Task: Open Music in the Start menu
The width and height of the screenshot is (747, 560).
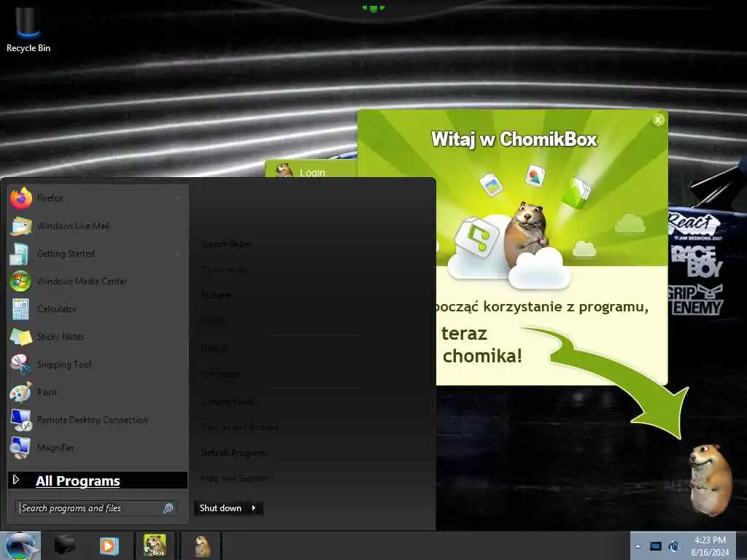Action: coord(213,322)
